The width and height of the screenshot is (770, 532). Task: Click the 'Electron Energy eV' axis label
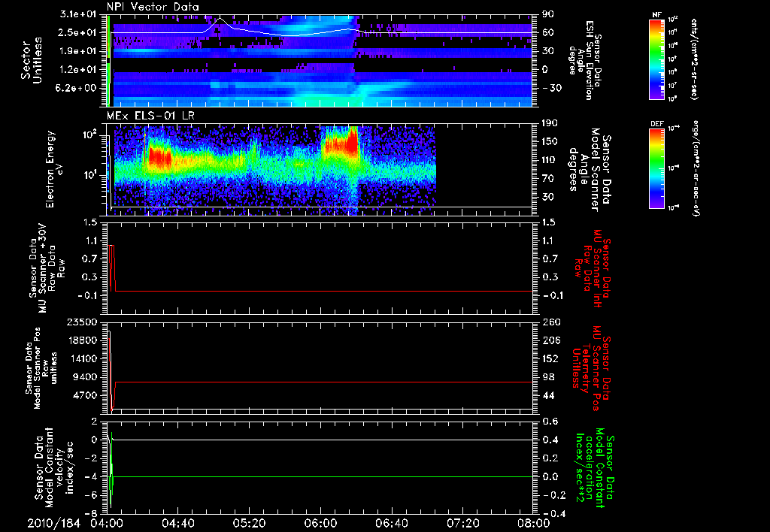(56, 169)
